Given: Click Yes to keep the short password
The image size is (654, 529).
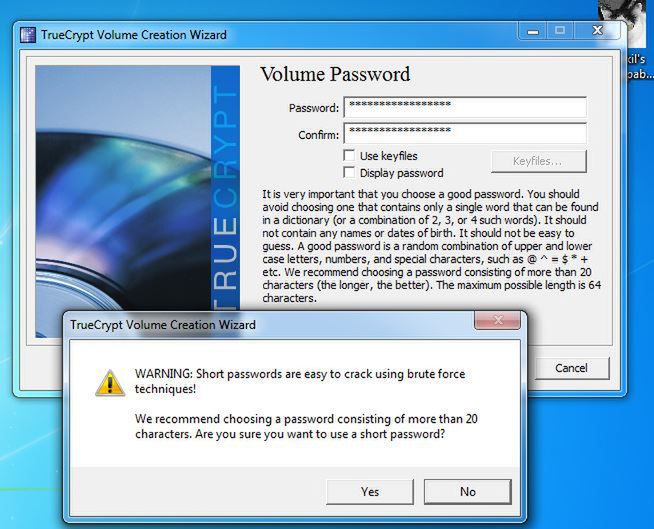Looking at the screenshot, I should 370,491.
